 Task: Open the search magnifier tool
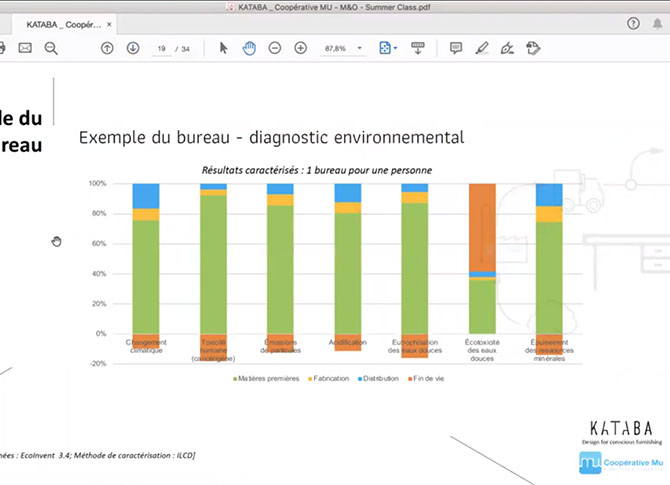[x=51, y=48]
